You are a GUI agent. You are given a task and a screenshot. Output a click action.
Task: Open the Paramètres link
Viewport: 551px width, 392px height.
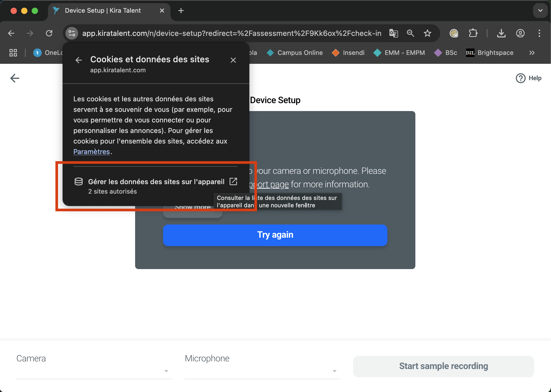(x=91, y=152)
